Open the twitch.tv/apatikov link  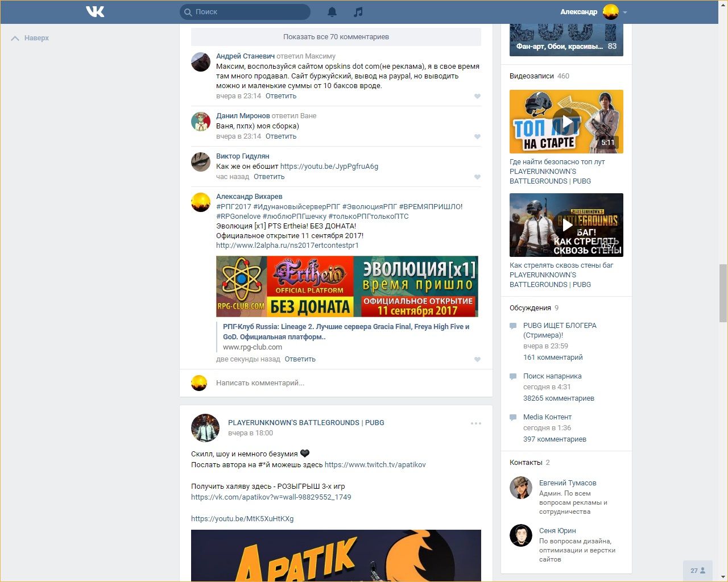click(x=375, y=465)
